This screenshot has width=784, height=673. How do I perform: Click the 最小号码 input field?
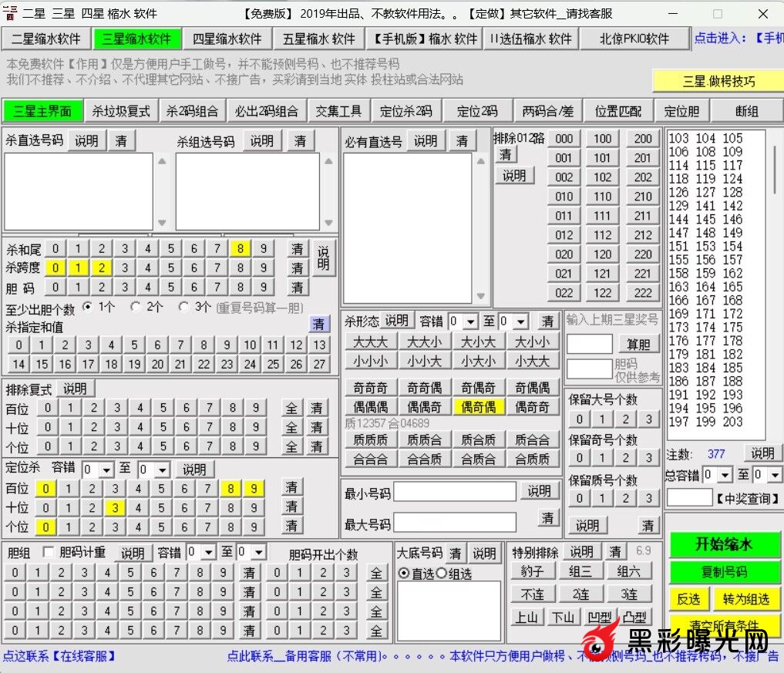pyautogui.click(x=455, y=493)
